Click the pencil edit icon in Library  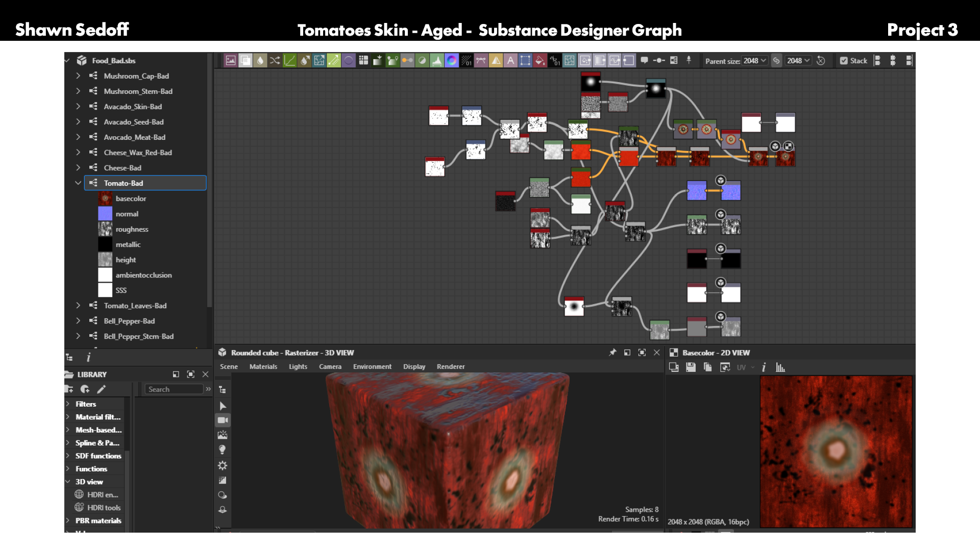pyautogui.click(x=102, y=389)
